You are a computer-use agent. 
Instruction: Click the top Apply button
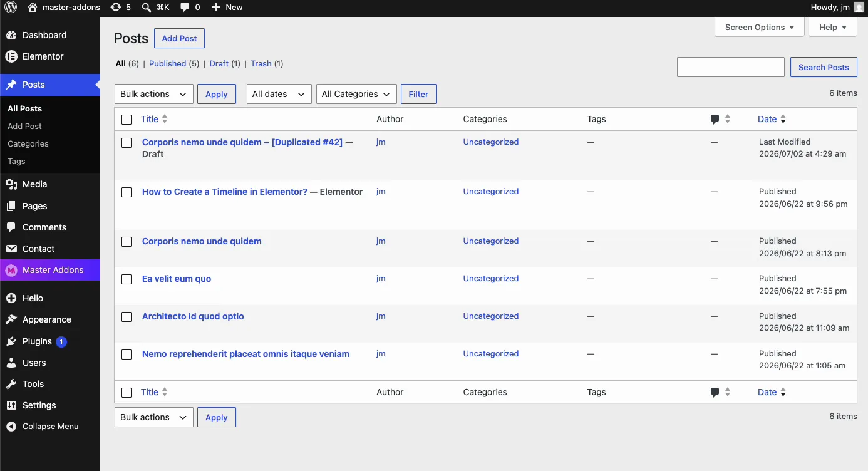217,94
